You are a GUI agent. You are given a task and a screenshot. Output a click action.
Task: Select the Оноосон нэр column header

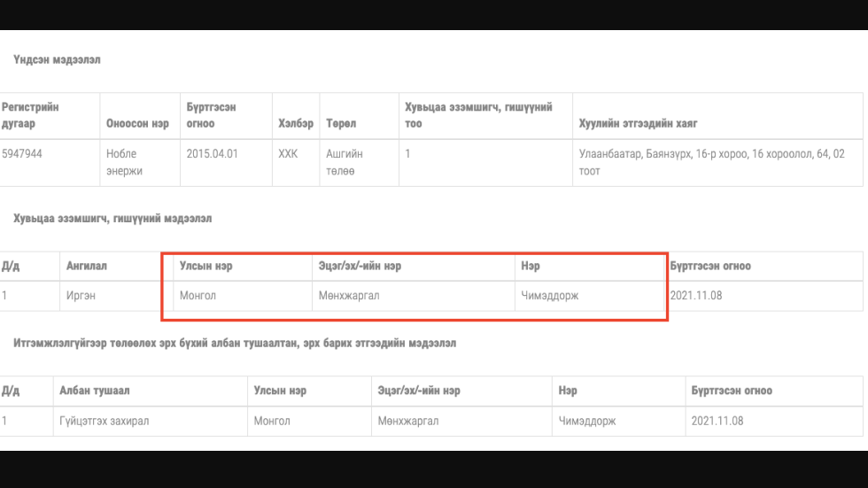click(137, 124)
